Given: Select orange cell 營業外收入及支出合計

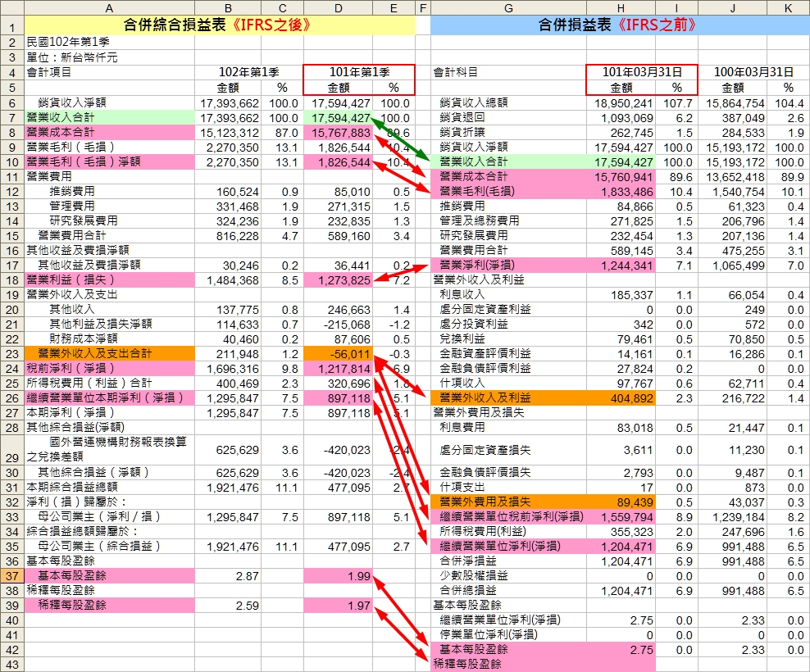Looking at the screenshot, I should (110, 354).
